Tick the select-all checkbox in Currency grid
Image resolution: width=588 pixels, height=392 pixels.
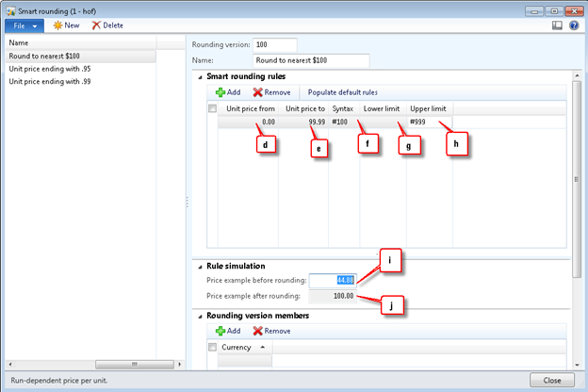[x=212, y=348]
